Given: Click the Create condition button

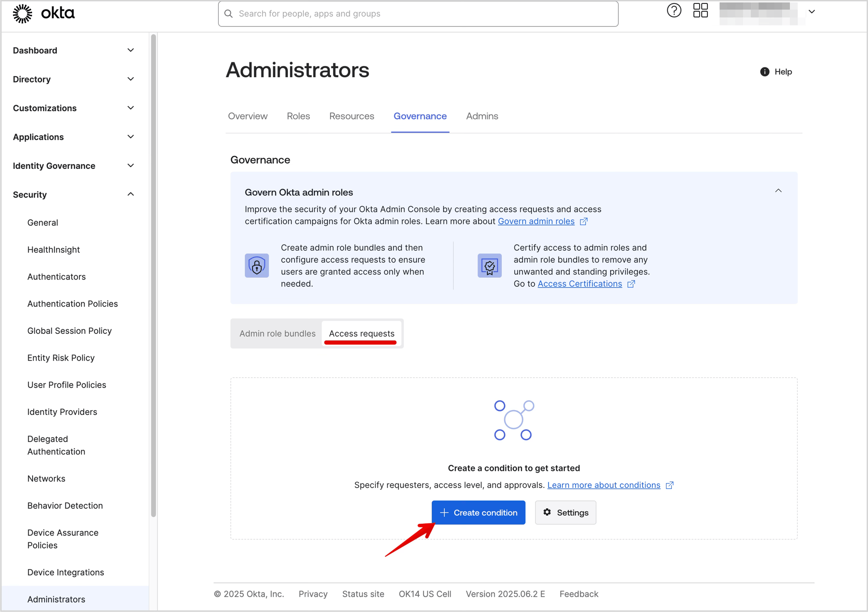Looking at the screenshot, I should 478,512.
